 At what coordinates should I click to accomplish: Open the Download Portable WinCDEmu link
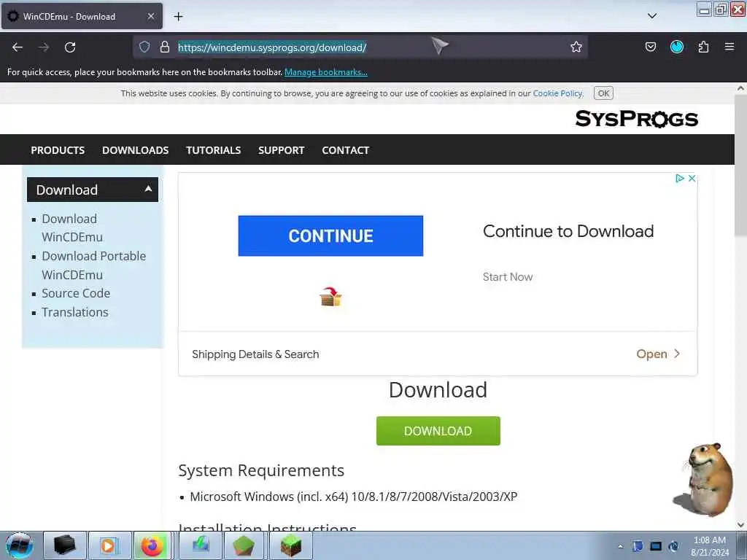tap(94, 265)
